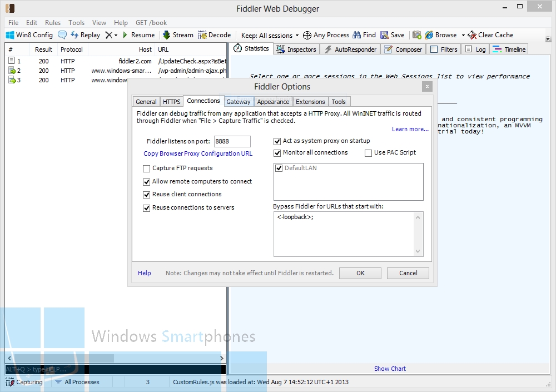Screen dimensions: 556x392
Task: Click the listening port input field
Action: 232,141
